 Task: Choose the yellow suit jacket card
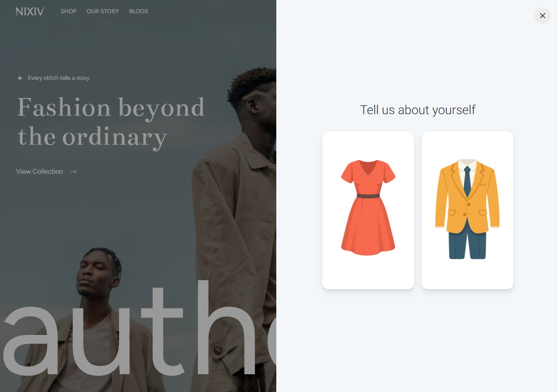coord(467,210)
